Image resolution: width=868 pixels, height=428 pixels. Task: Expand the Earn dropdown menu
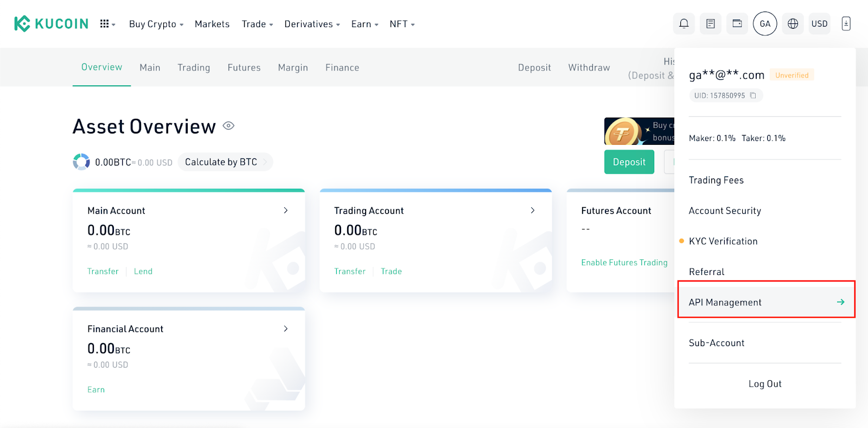[365, 24]
